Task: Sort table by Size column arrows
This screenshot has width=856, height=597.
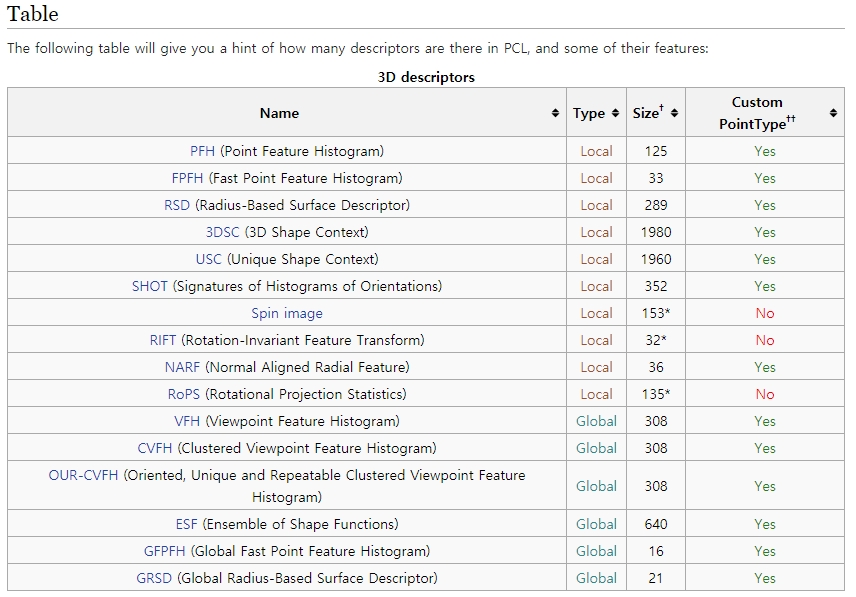Action: (x=675, y=114)
